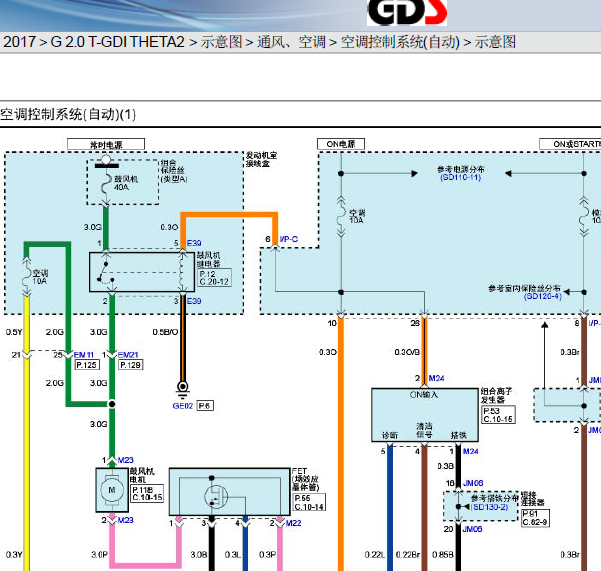Screen dimensions: 601x571
Task: Click the 发动机室接线盒 label
Action: [x=261, y=159]
